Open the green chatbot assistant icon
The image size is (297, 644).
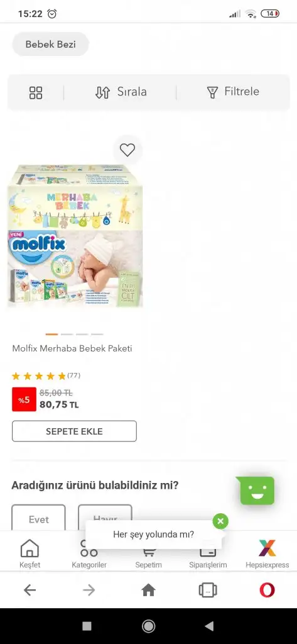(x=257, y=491)
